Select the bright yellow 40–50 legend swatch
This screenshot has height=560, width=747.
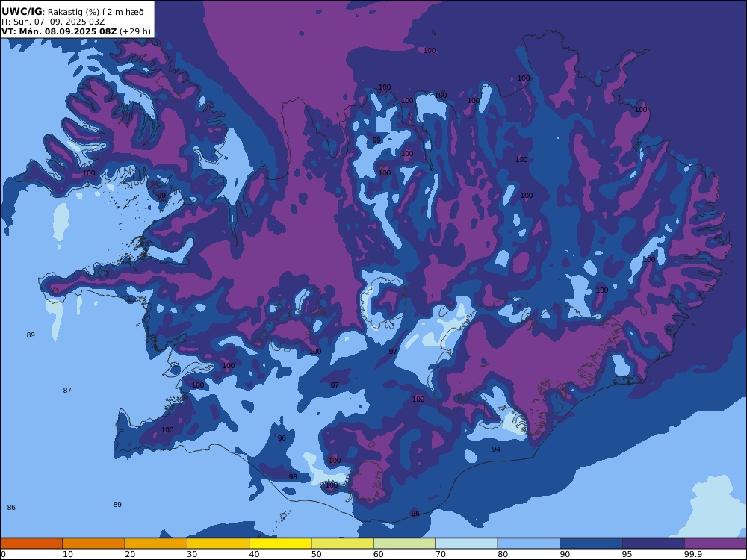[280, 544]
